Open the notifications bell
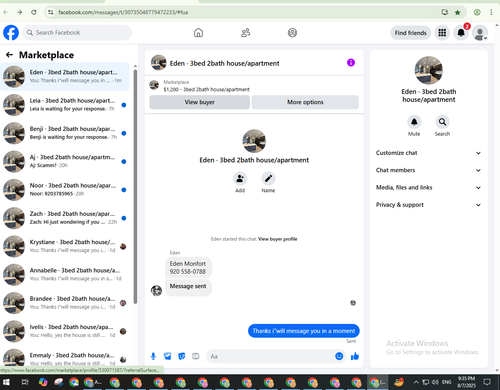The height and width of the screenshot is (390, 500). (x=461, y=33)
